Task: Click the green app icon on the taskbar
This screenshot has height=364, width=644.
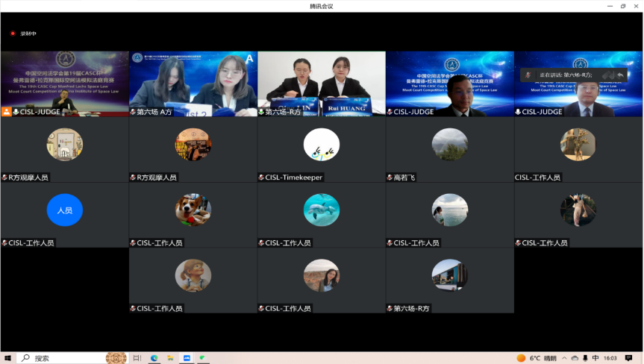Action: click(x=202, y=358)
